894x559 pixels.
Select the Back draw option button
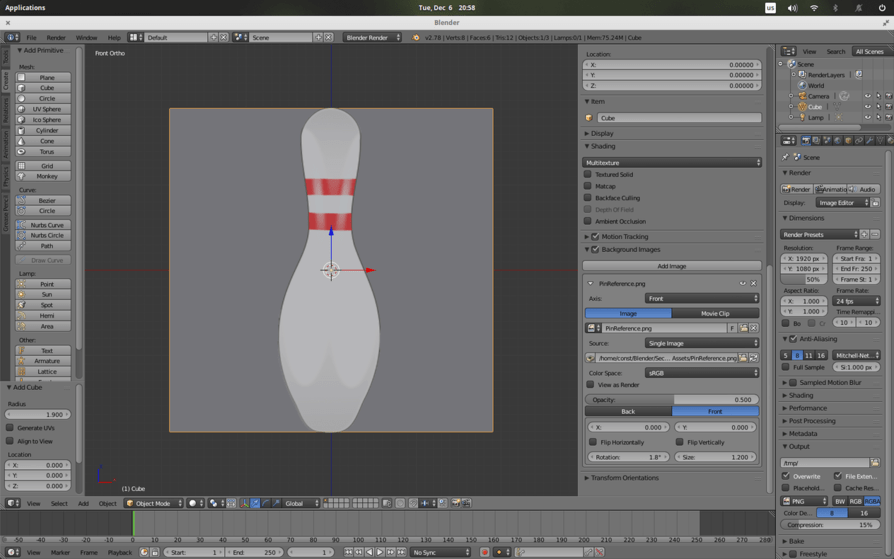pyautogui.click(x=628, y=411)
